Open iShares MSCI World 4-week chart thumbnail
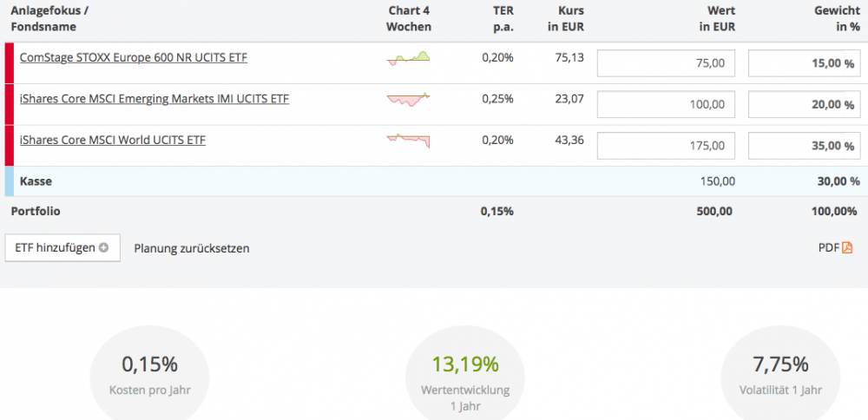This screenshot has height=420, width=868. pyautogui.click(x=409, y=140)
